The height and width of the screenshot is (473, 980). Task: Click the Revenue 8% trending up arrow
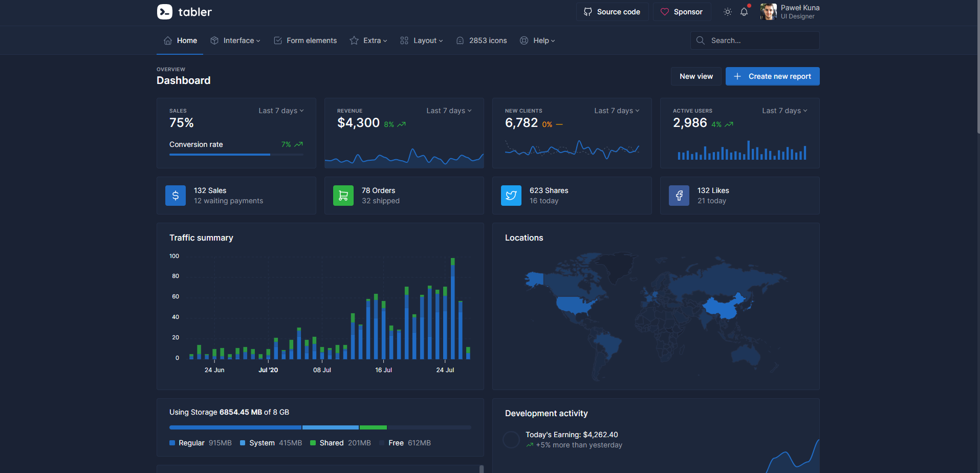401,124
